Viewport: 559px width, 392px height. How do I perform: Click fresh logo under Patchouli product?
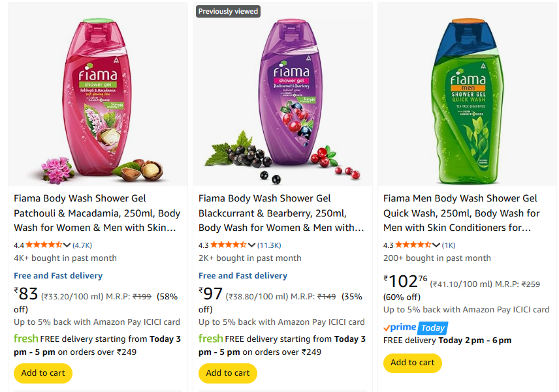coord(26,339)
